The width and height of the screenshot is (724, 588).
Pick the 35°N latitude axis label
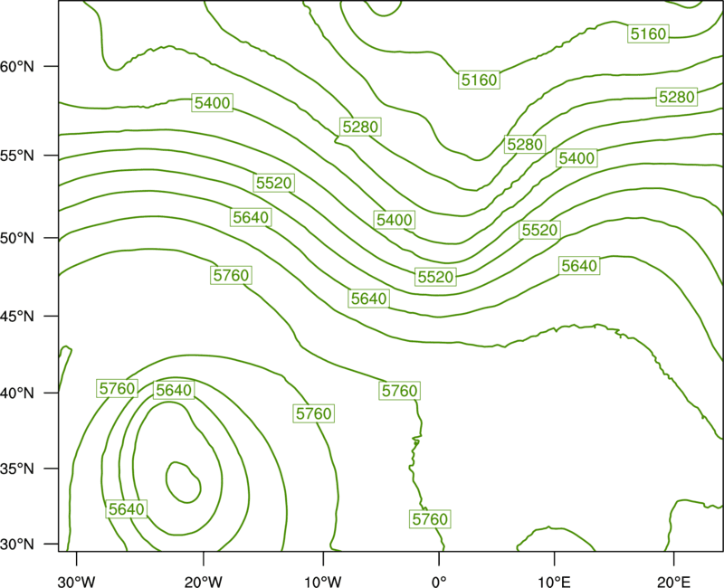coord(17,469)
